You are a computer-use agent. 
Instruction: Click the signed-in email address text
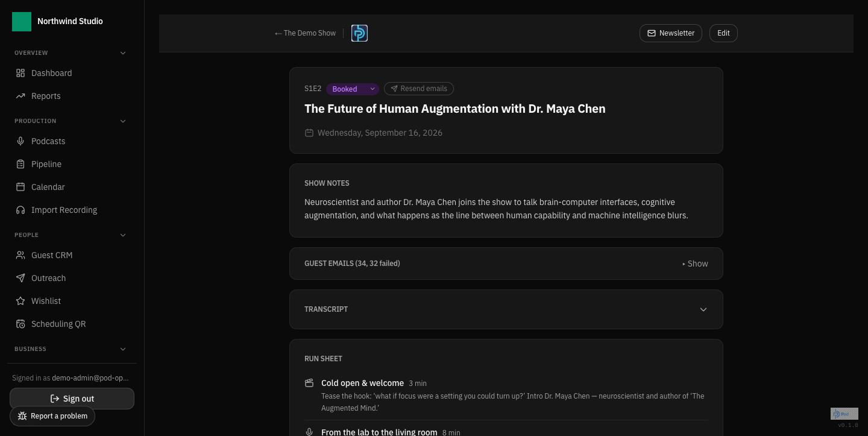tap(90, 378)
